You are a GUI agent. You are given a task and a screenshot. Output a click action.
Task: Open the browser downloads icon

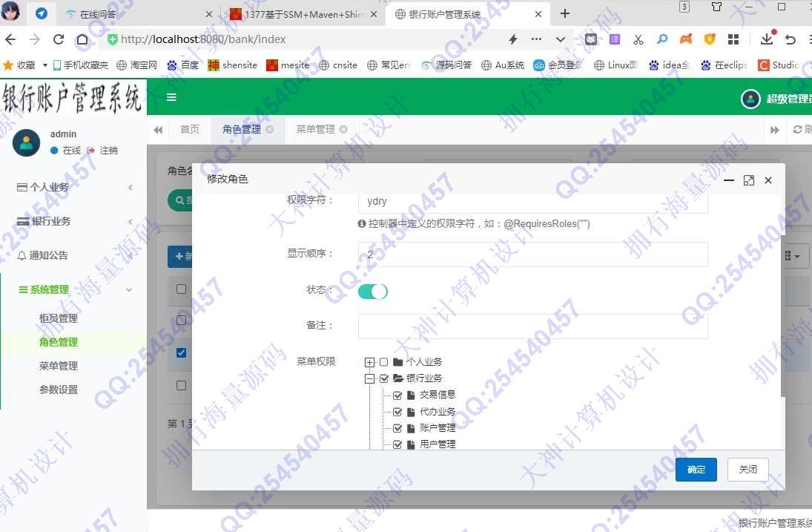768,39
